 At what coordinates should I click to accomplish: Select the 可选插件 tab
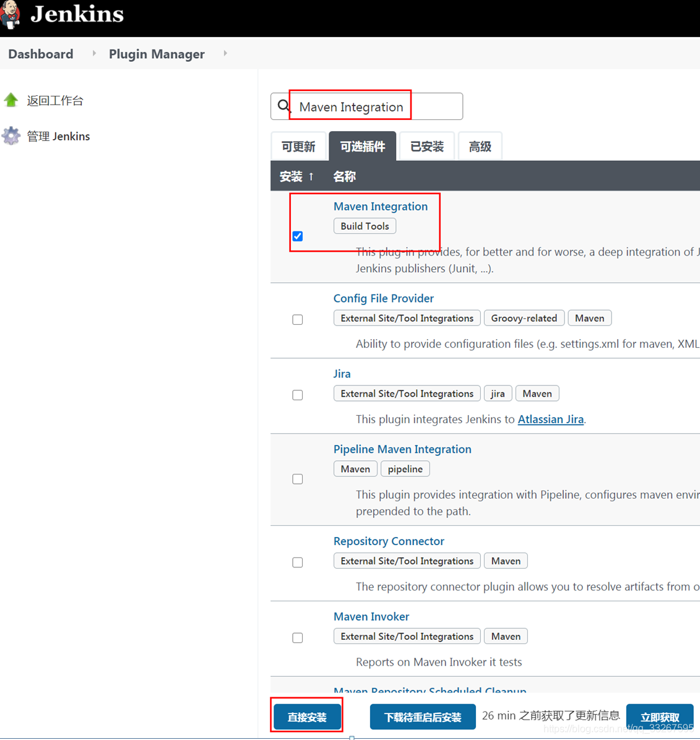click(363, 146)
